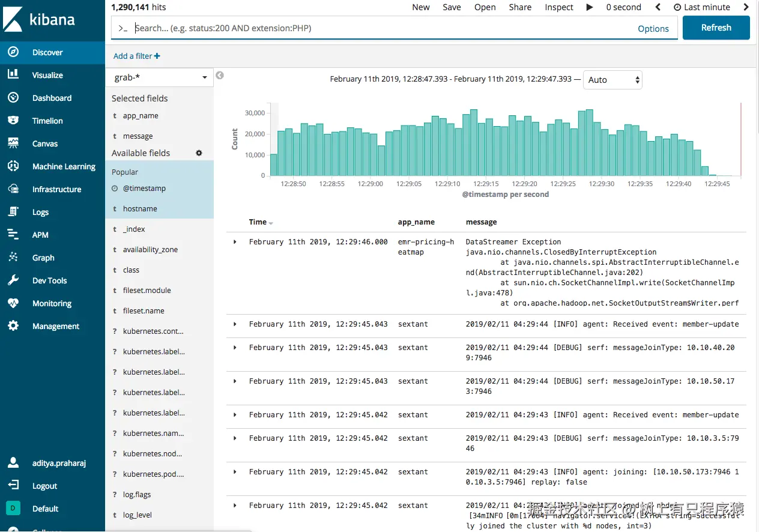This screenshot has width=759, height=532.
Task: Open the Dev Tools wrench icon
Action: tap(13, 280)
